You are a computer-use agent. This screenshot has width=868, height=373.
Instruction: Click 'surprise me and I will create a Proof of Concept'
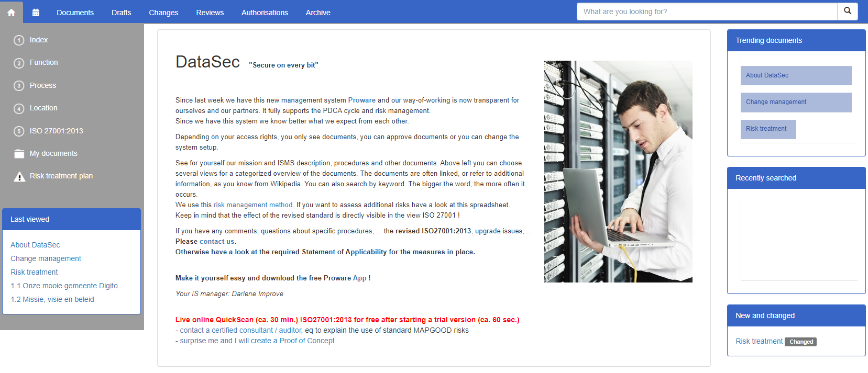[x=257, y=341]
